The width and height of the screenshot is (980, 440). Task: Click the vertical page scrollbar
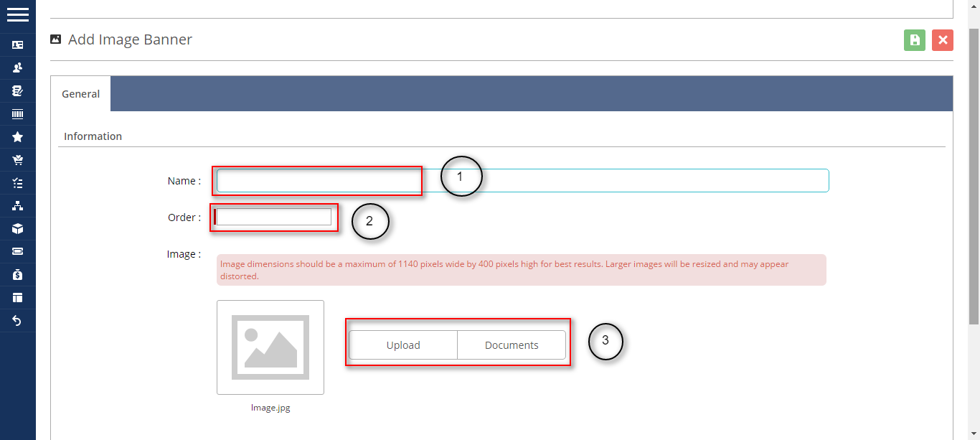click(974, 176)
